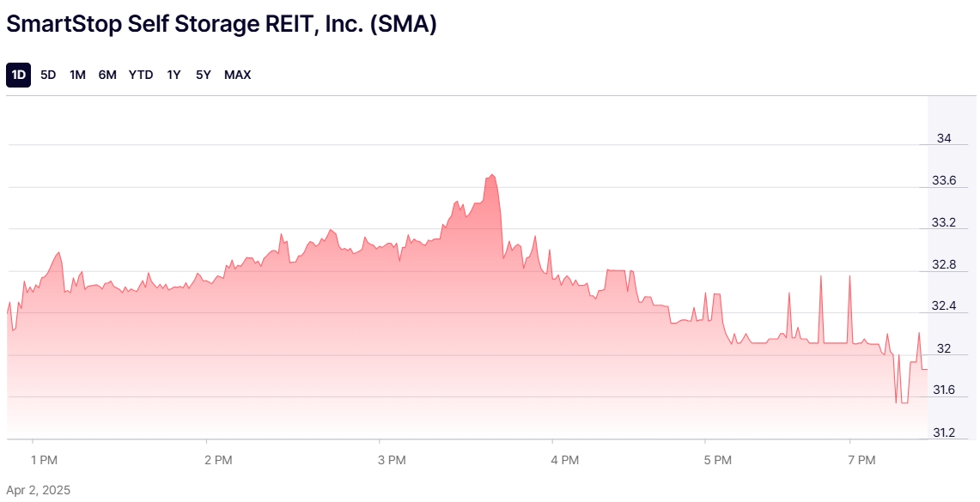Switch chart to YTD view
This screenshot has height=502, width=980.
141,75
